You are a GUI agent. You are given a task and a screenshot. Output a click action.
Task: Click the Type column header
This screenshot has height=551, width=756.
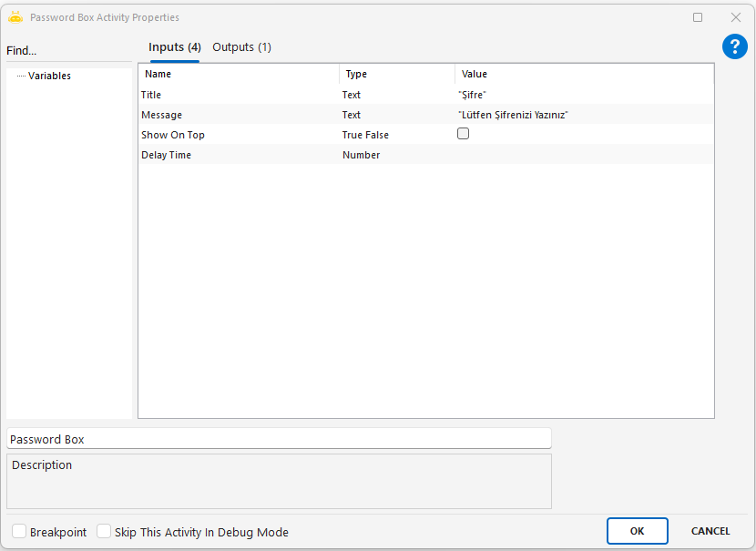396,75
